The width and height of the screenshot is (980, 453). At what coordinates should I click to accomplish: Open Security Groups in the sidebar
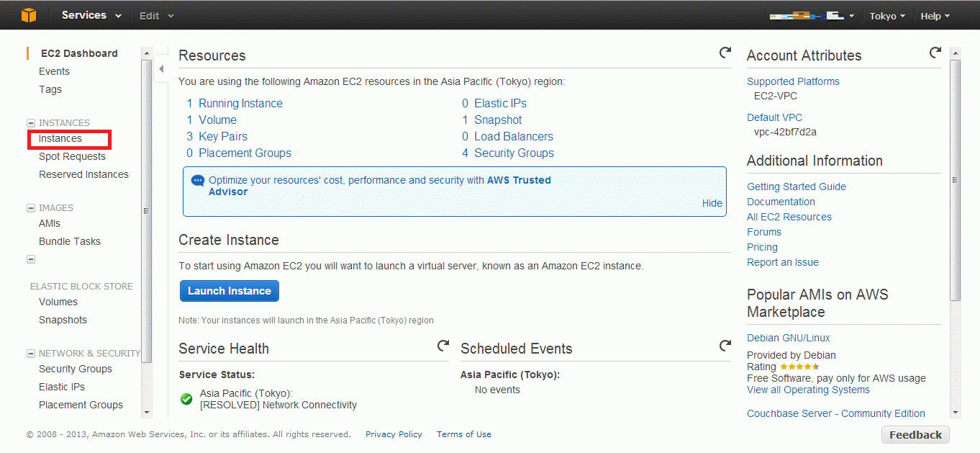76,369
